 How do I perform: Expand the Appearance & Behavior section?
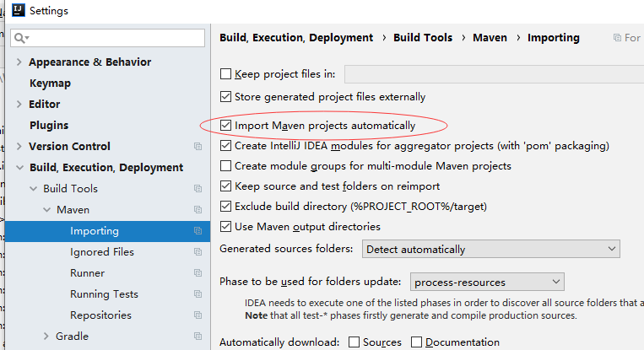coord(19,62)
